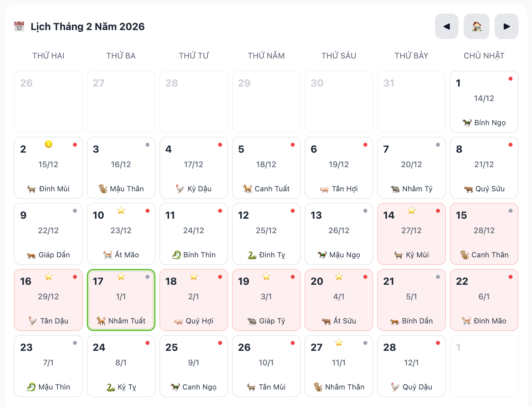Click the star icon on day 10

[x=121, y=210]
